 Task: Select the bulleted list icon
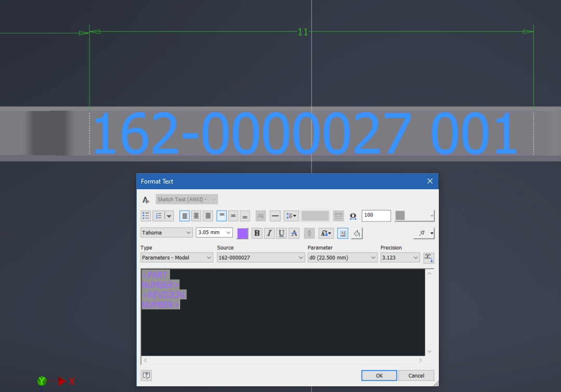[x=146, y=215]
